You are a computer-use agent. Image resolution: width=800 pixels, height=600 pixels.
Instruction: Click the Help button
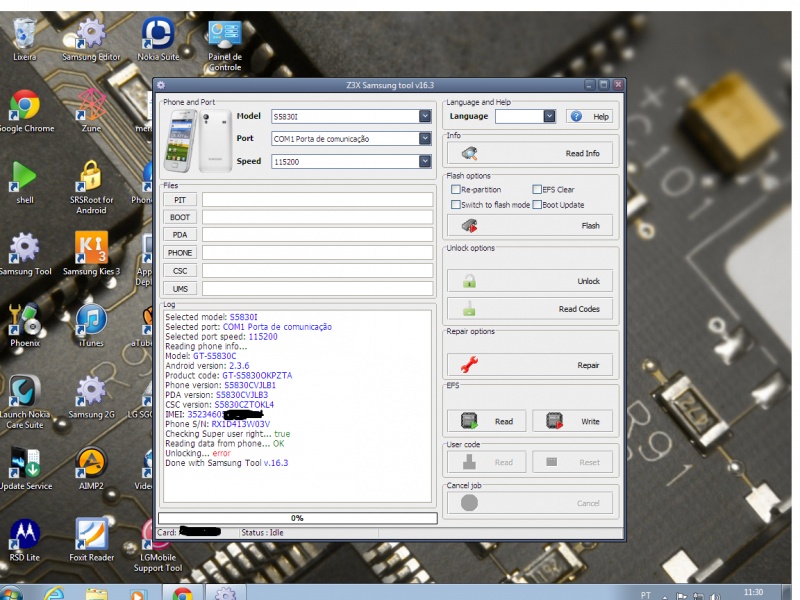pos(589,116)
